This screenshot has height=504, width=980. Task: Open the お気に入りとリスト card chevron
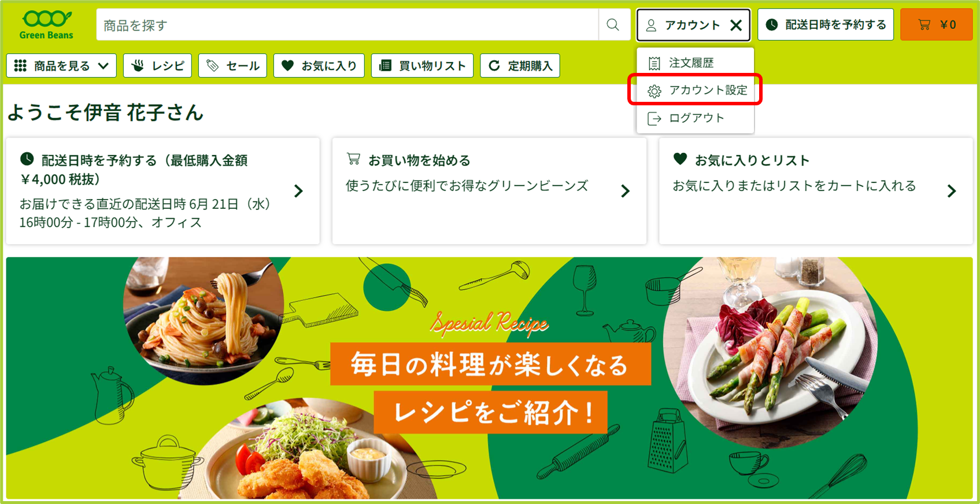(952, 191)
